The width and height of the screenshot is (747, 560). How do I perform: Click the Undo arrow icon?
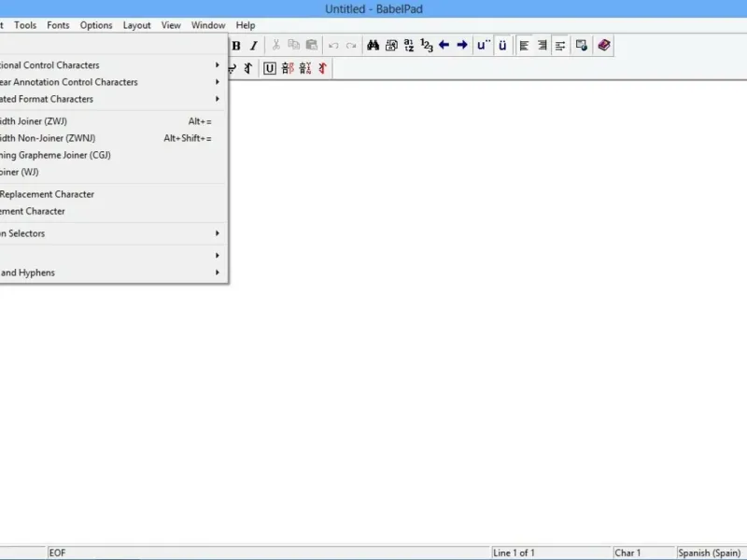click(x=333, y=46)
